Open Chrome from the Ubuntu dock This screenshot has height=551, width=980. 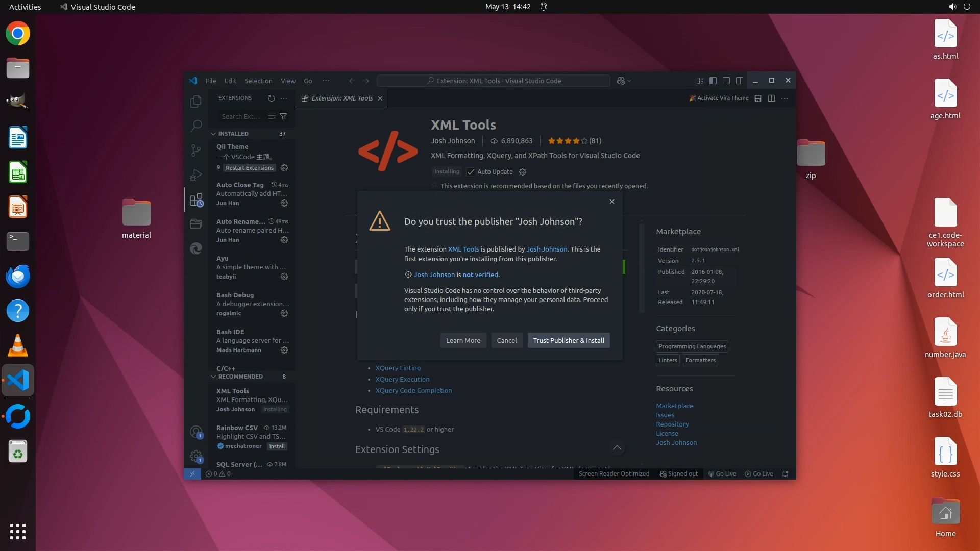tap(18, 34)
